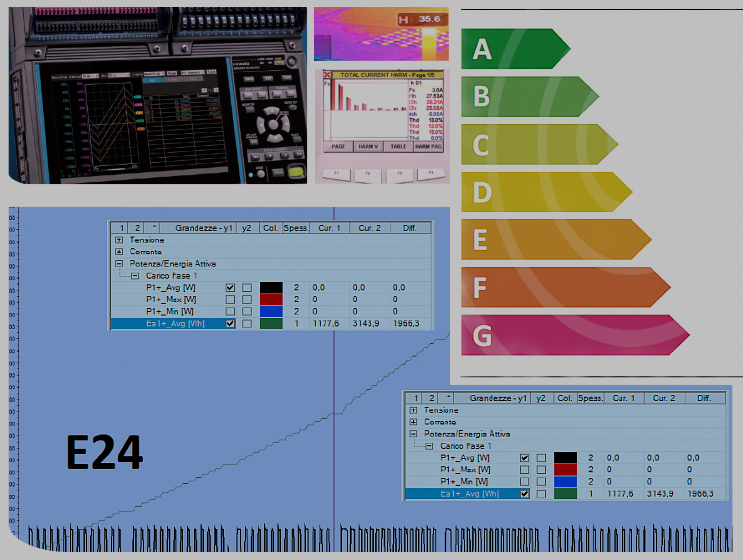Click the 1177,6 value in lower-right panel

click(x=620, y=494)
